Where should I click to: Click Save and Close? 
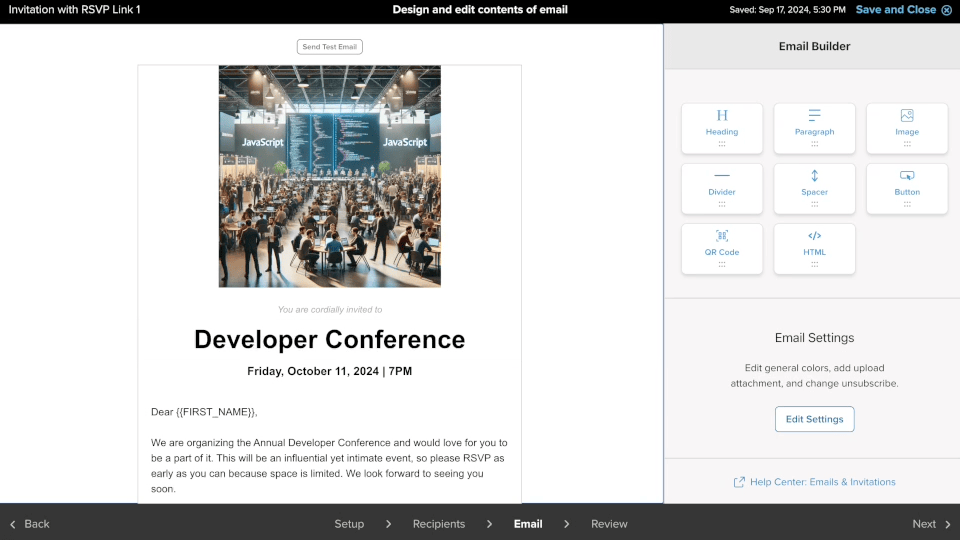coord(896,10)
